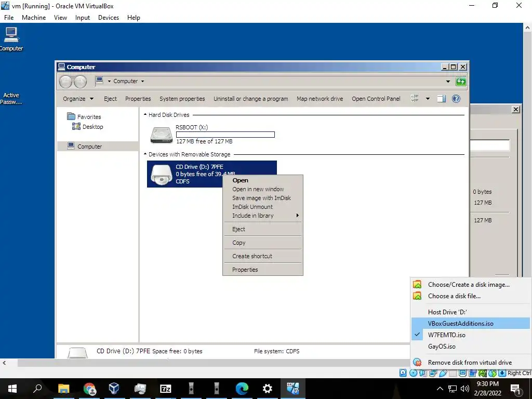
Task: Click the arrow before Computer in address bar
Action: (109, 81)
